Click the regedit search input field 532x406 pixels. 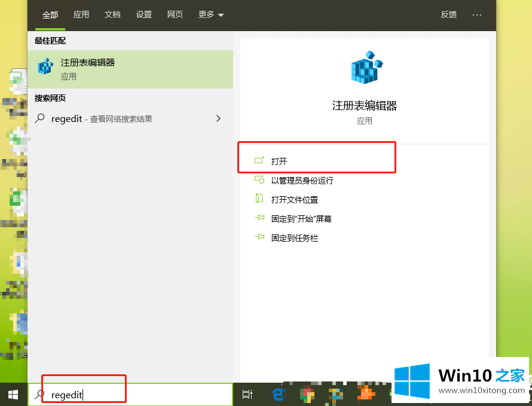click(x=130, y=395)
